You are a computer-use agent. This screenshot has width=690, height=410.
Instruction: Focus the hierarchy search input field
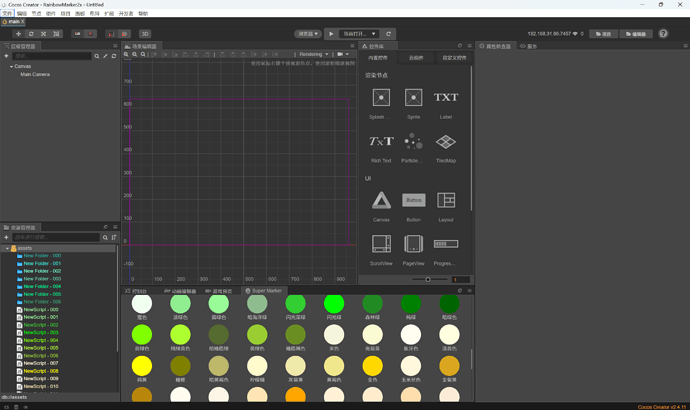pos(51,56)
